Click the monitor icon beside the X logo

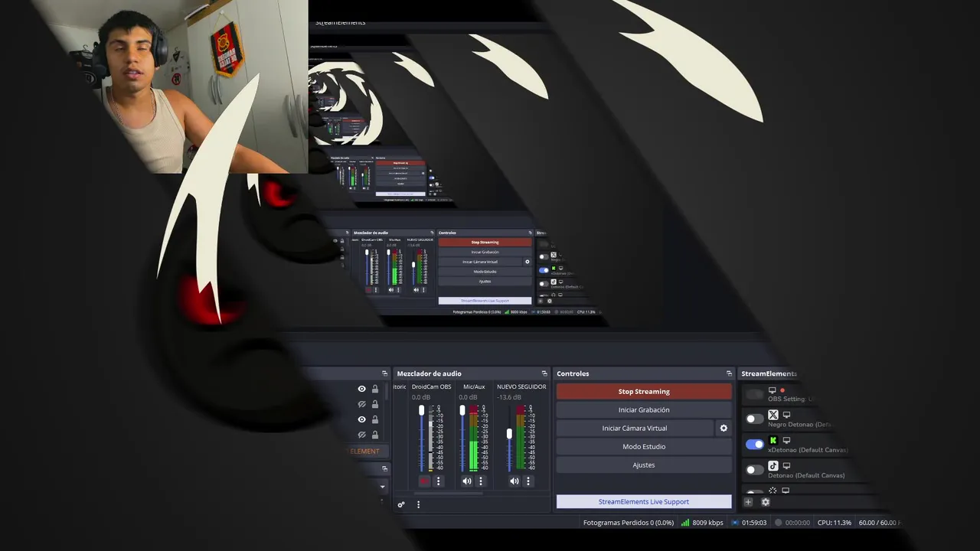[x=786, y=415]
